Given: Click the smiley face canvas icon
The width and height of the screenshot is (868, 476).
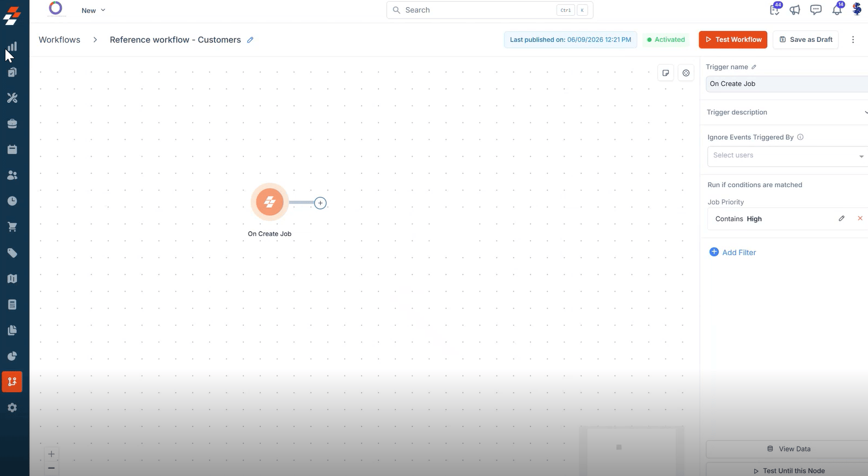Looking at the screenshot, I should pos(686,73).
